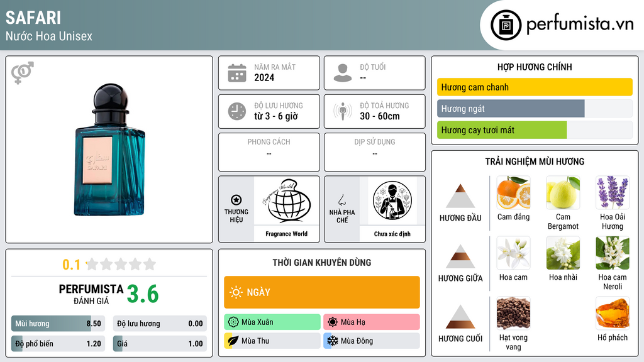Click the calendar icon beside Năm ra mắt
Viewport: 644px width, 362px height.
pos(237,73)
